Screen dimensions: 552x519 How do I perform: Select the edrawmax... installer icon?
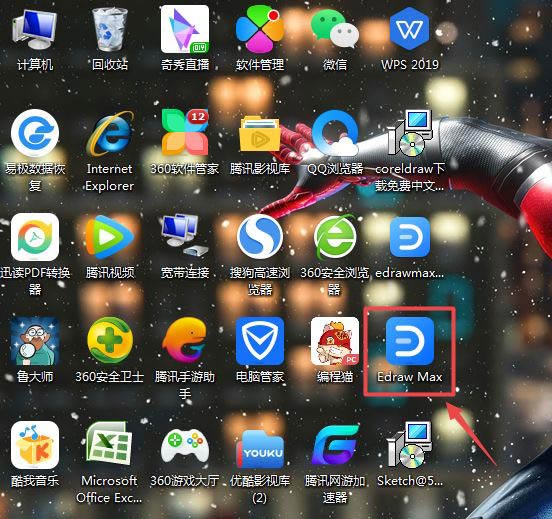(x=410, y=237)
